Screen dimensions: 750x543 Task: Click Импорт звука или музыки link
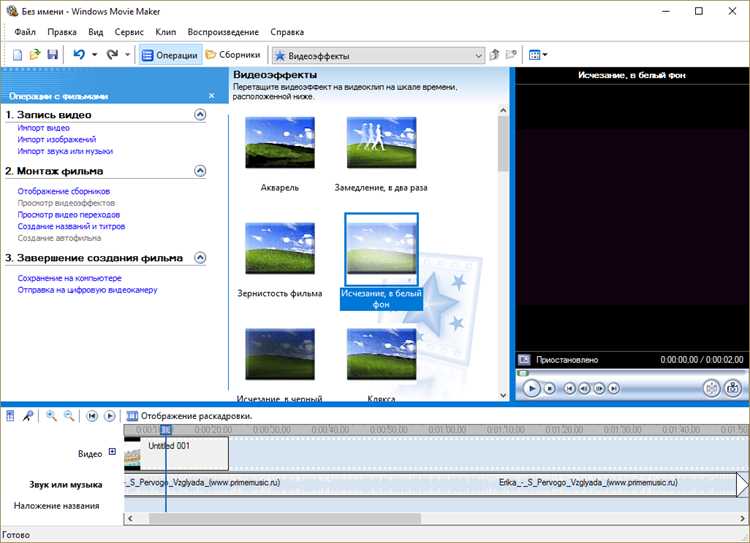(x=65, y=151)
